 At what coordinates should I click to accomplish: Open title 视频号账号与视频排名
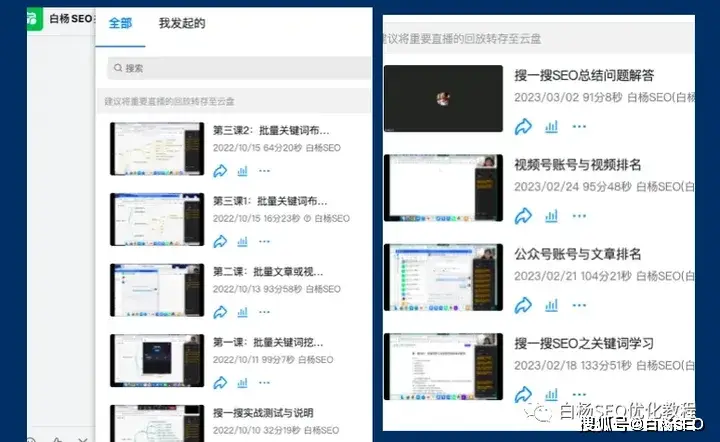point(578,165)
